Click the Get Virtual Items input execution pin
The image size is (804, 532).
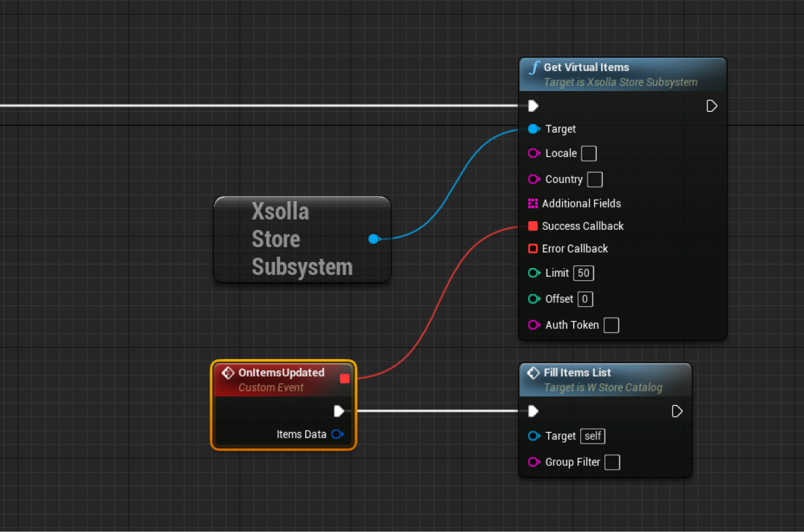pos(533,106)
